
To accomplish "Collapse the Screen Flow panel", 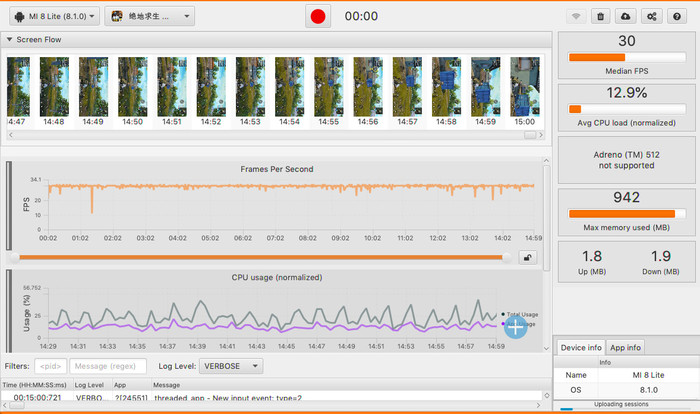I will coord(10,40).
